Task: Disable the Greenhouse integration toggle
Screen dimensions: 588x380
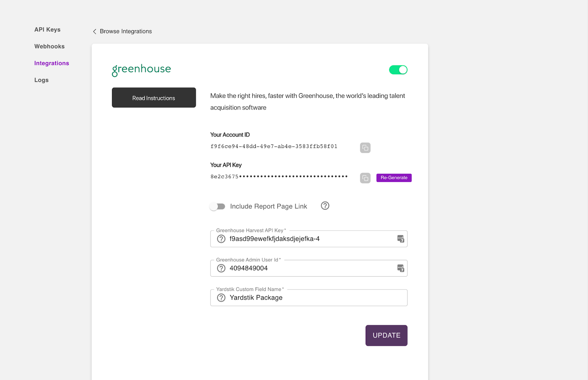Action: pos(398,70)
